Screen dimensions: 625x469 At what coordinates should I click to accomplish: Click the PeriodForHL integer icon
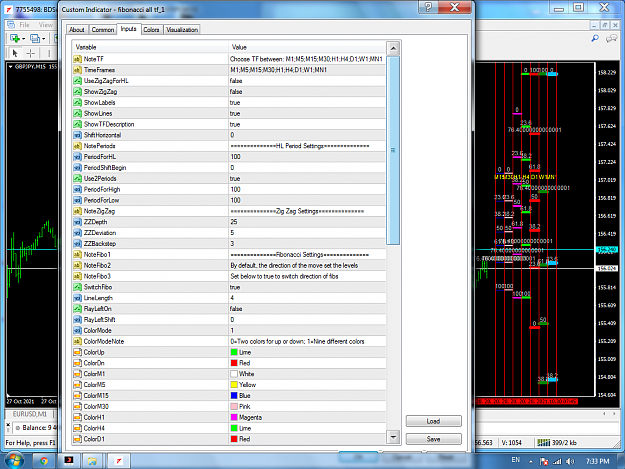click(77, 157)
